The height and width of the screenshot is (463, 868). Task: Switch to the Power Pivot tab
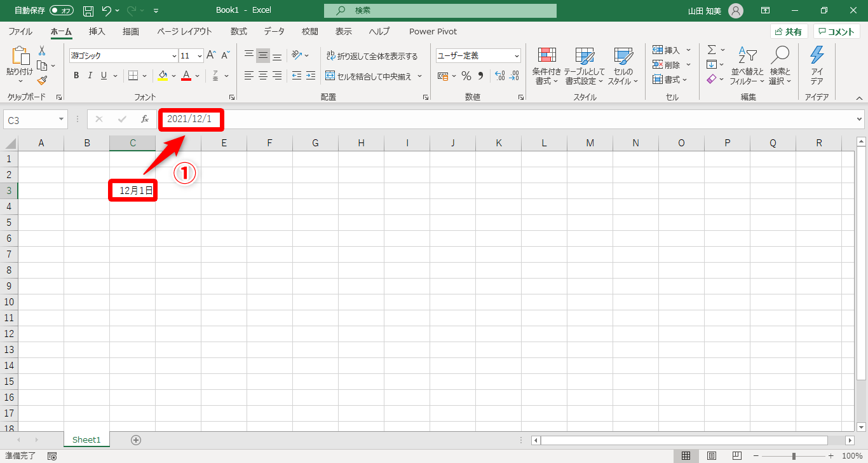(433, 31)
